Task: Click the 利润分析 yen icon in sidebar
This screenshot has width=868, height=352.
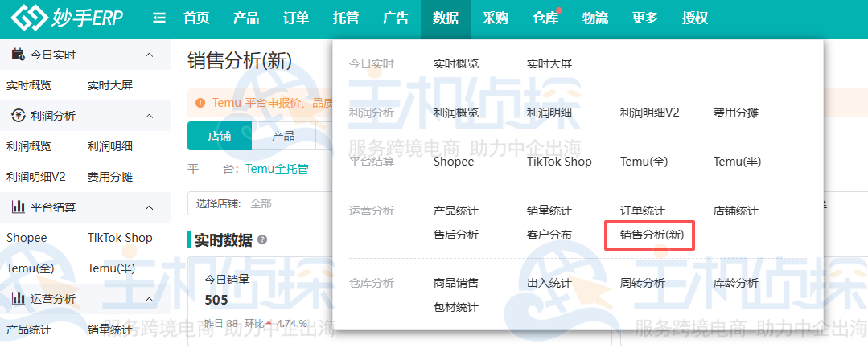Action: [19, 116]
